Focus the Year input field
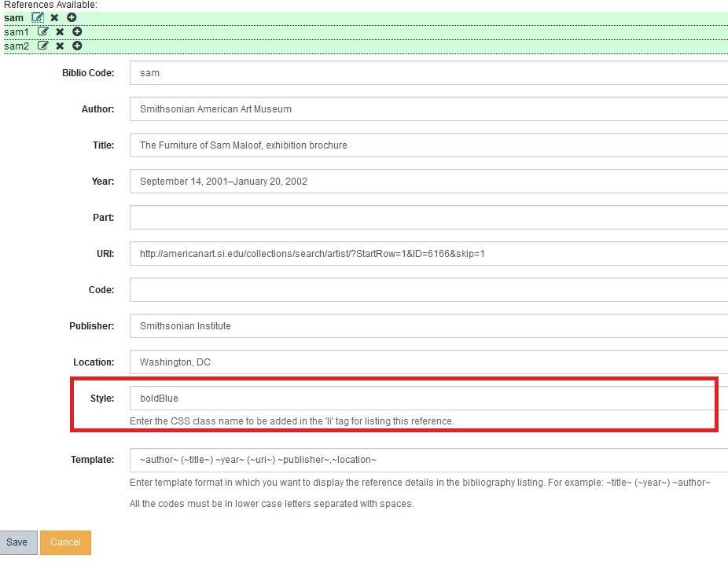 (x=428, y=182)
